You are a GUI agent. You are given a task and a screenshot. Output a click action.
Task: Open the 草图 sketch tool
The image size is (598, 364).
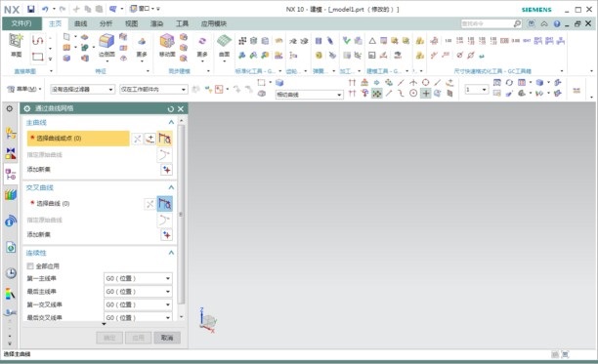coord(16,45)
